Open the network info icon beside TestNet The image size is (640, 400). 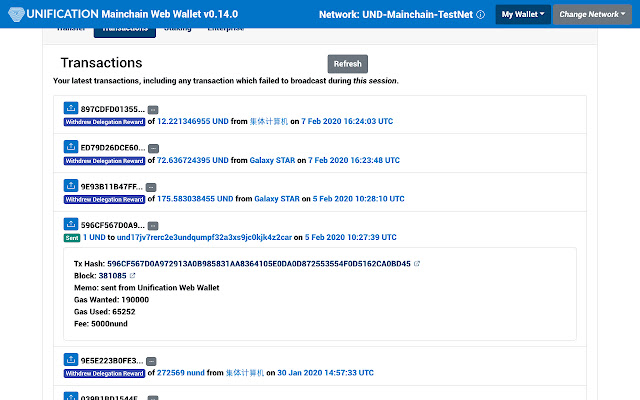(x=481, y=15)
